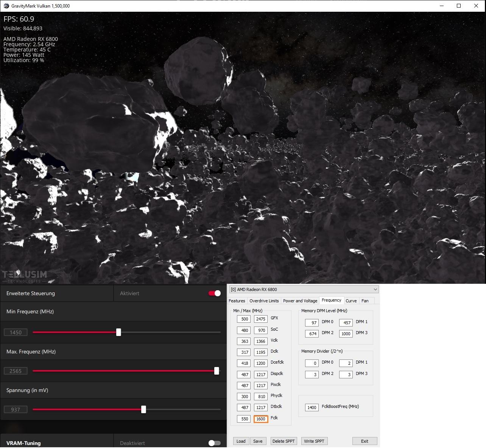Click Memory DPM Level DPM 2 field 674
486x448 pixels.
pos(312,334)
